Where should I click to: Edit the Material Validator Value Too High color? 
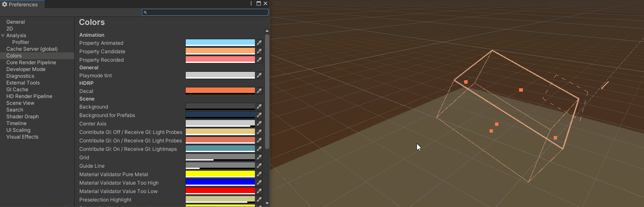click(220, 182)
